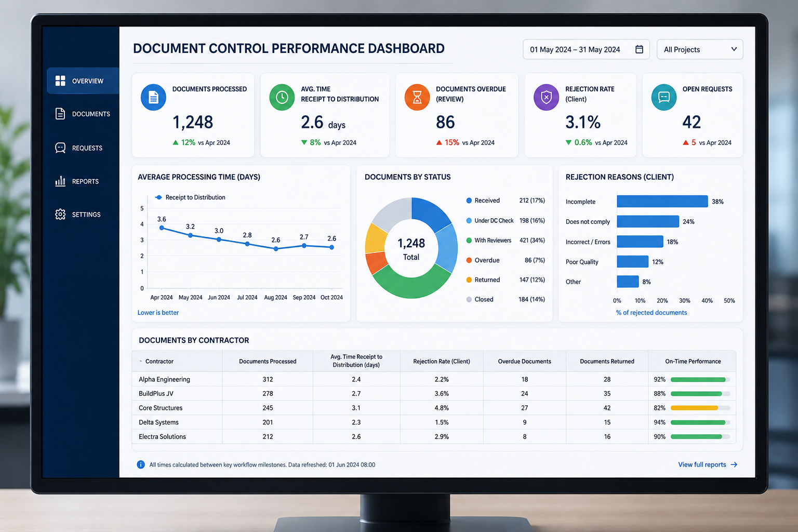Select the Alpha Engineering contractor row name
The image size is (798, 532).
click(x=164, y=379)
